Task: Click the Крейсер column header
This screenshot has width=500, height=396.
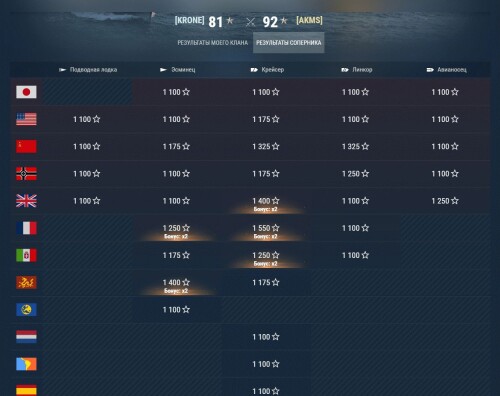Action: pyautogui.click(x=267, y=70)
